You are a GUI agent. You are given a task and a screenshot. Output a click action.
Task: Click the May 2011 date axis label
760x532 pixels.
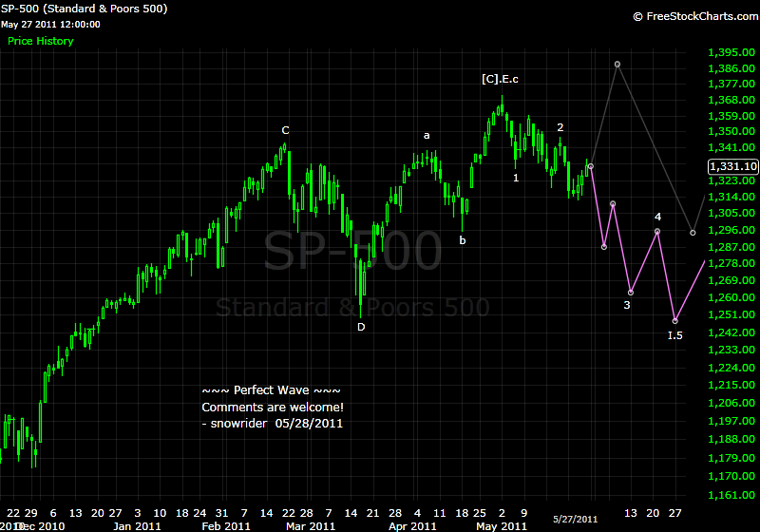click(x=502, y=526)
